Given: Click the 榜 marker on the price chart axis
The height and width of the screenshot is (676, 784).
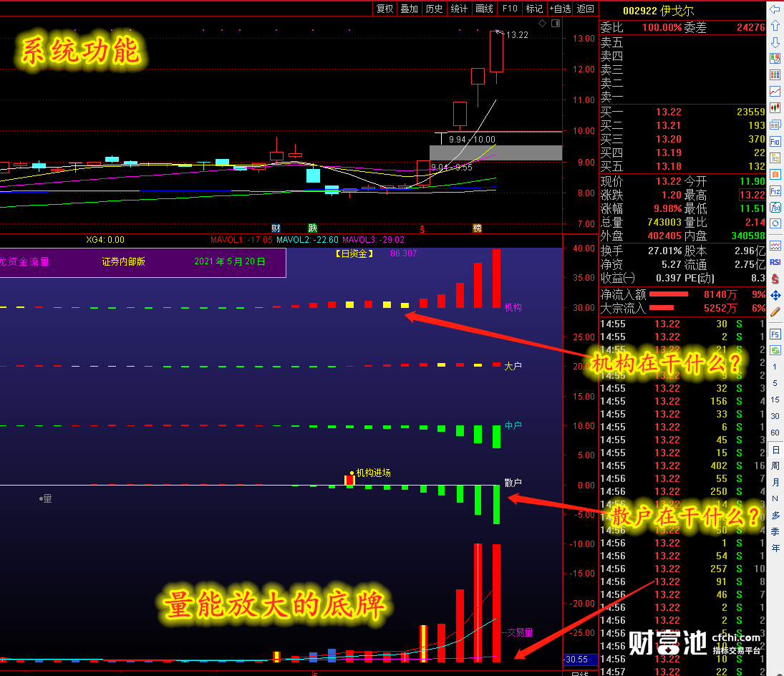Looking at the screenshot, I should point(478,228).
